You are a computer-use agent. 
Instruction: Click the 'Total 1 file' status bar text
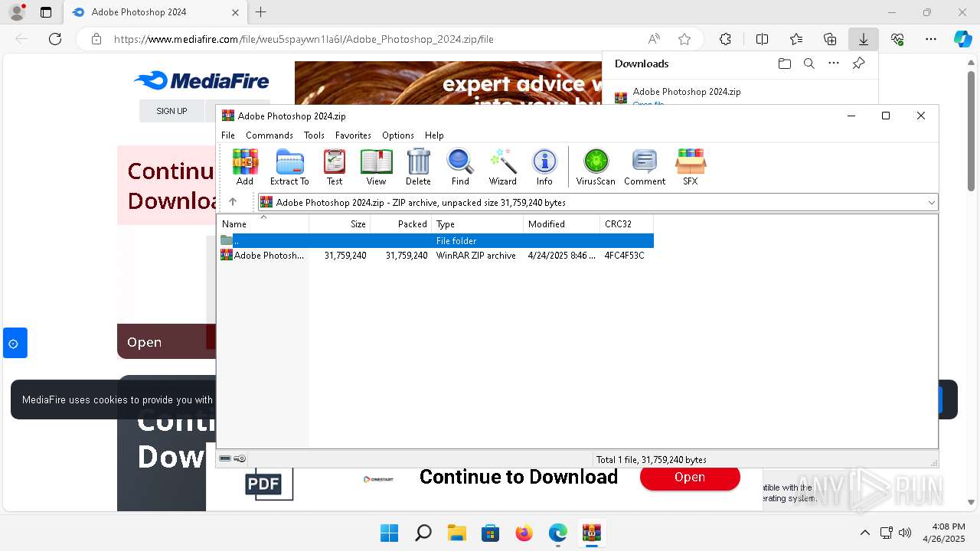coord(652,460)
